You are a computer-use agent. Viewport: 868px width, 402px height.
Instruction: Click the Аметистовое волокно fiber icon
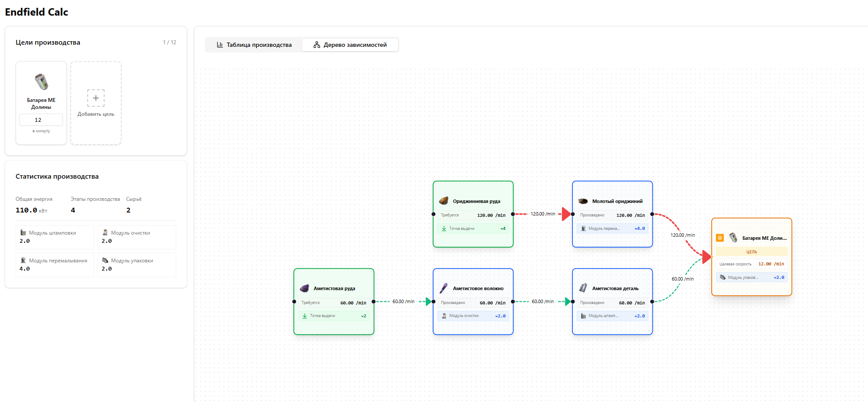click(x=444, y=288)
